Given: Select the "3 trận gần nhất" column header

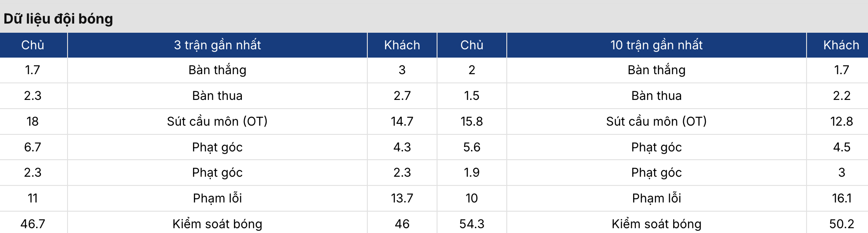Looking at the screenshot, I should pyautogui.click(x=217, y=45).
